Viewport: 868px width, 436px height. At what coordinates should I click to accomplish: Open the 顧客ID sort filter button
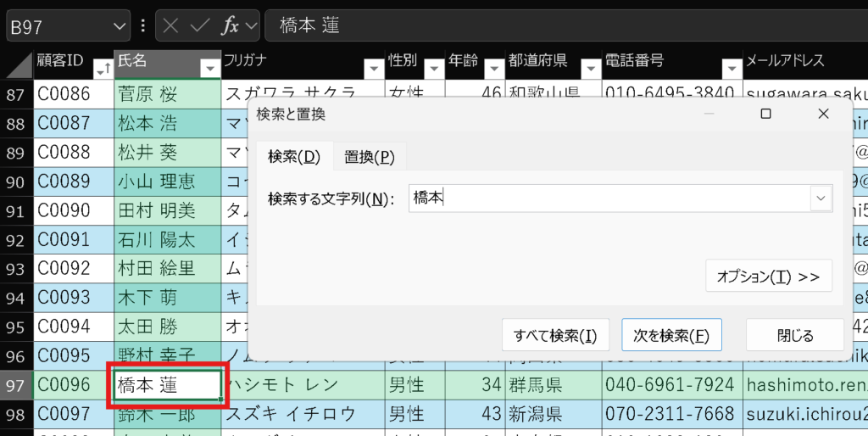coord(103,70)
